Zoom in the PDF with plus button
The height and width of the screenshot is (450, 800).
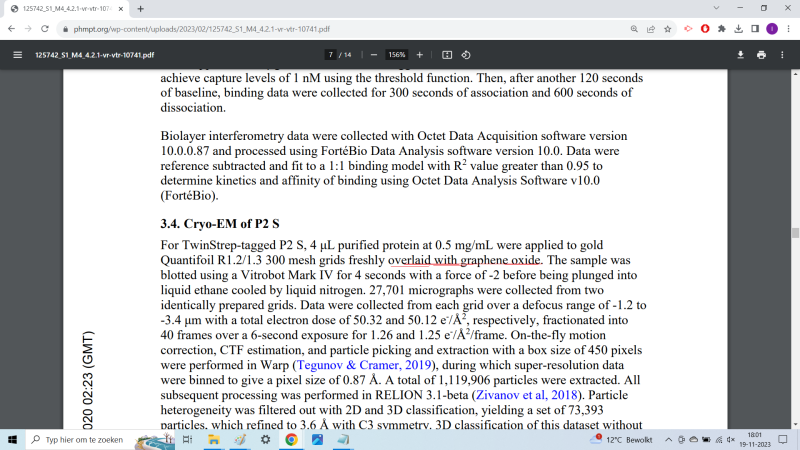pos(419,55)
